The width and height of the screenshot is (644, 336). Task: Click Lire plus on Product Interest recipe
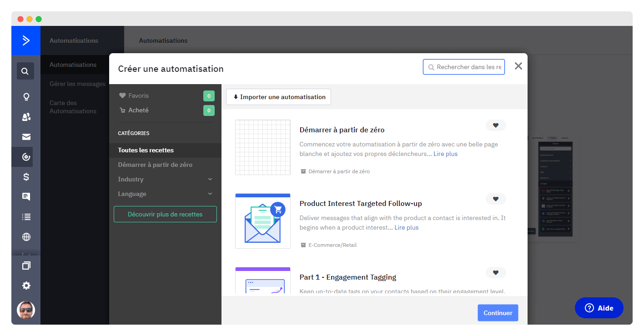point(407,228)
